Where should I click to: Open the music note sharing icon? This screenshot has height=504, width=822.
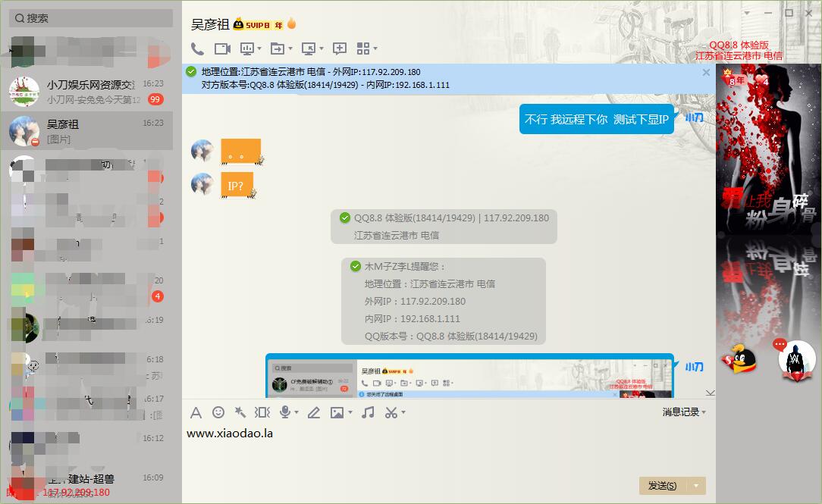(368, 412)
